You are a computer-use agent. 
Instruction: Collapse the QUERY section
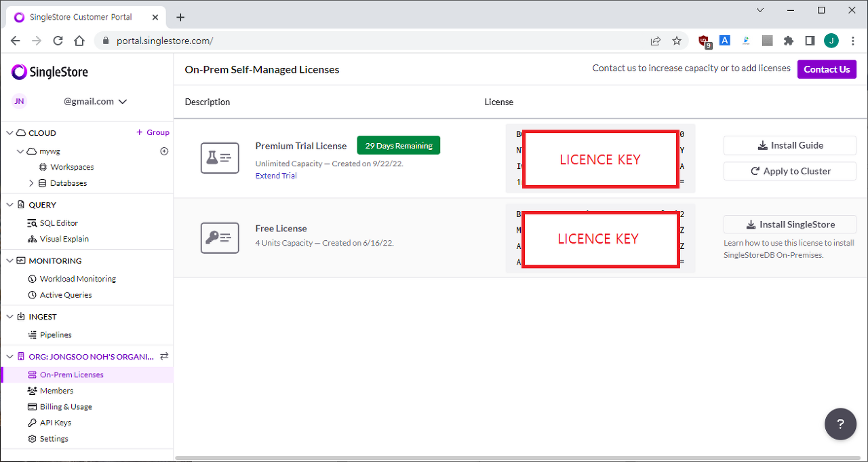(x=9, y=205)
